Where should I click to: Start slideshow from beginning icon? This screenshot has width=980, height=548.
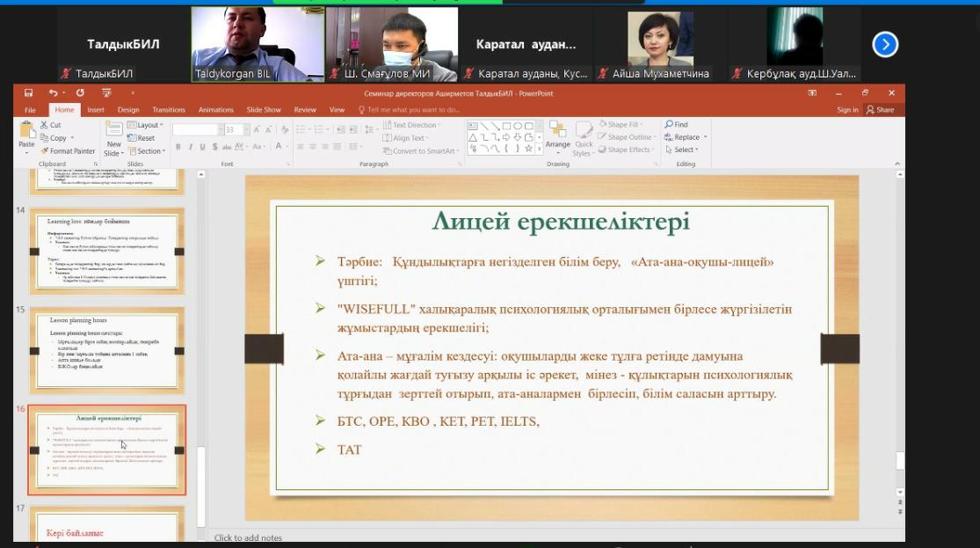click(x=107, y=92)
